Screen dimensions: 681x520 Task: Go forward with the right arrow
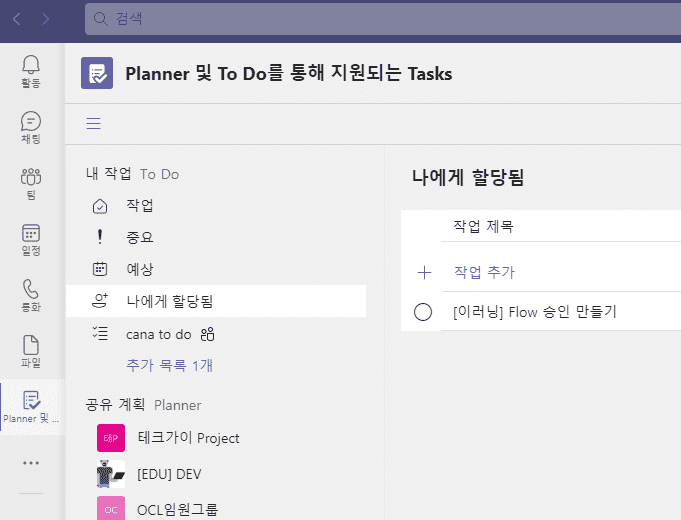(x=45, y=19)
